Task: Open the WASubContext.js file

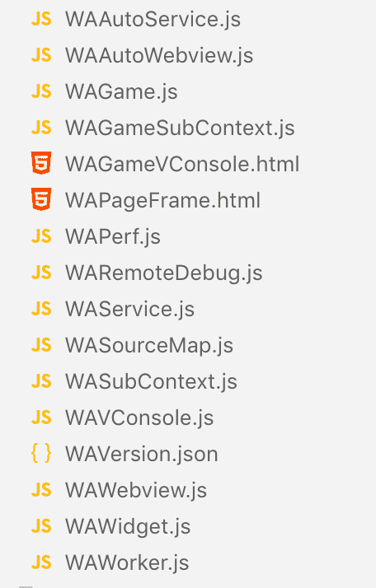Action: pyautogui.click(x=152, y=381)
